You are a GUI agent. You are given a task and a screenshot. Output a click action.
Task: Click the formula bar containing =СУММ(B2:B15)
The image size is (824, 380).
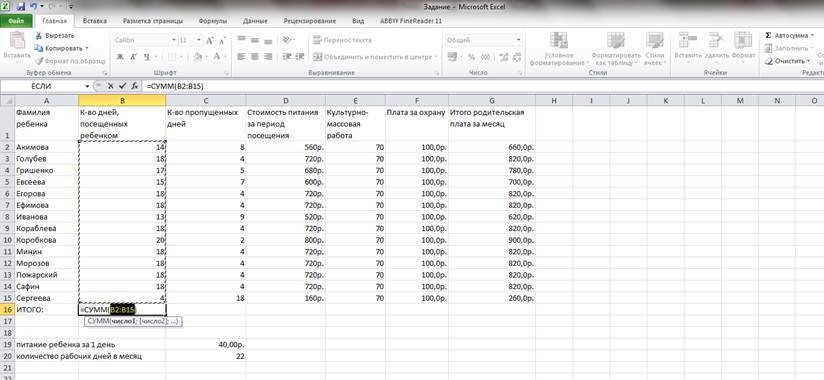coord(482,86)
